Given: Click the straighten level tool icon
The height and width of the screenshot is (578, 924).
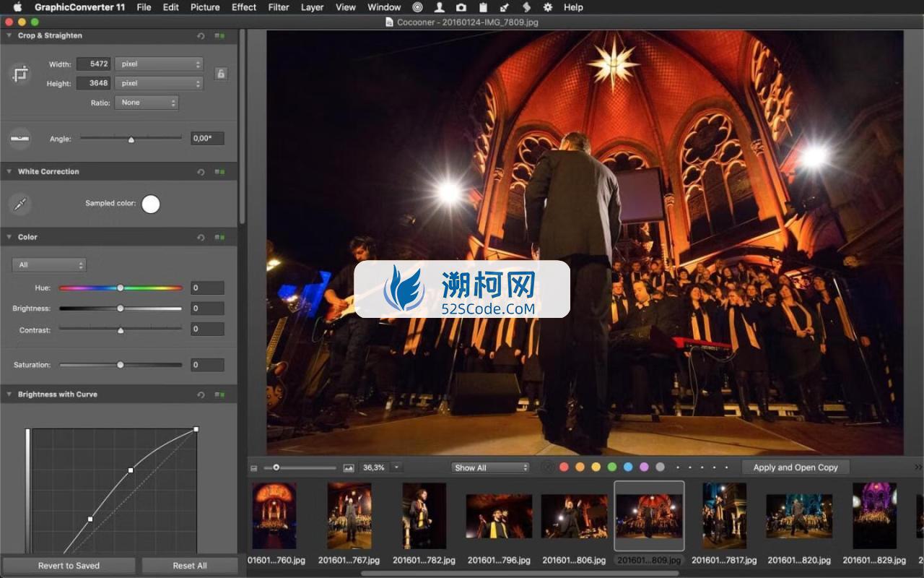Looking at the screenshot, I should (20, 138).
